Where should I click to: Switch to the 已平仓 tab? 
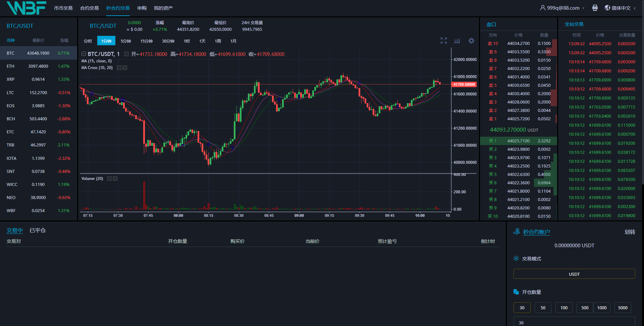[38, 231]
